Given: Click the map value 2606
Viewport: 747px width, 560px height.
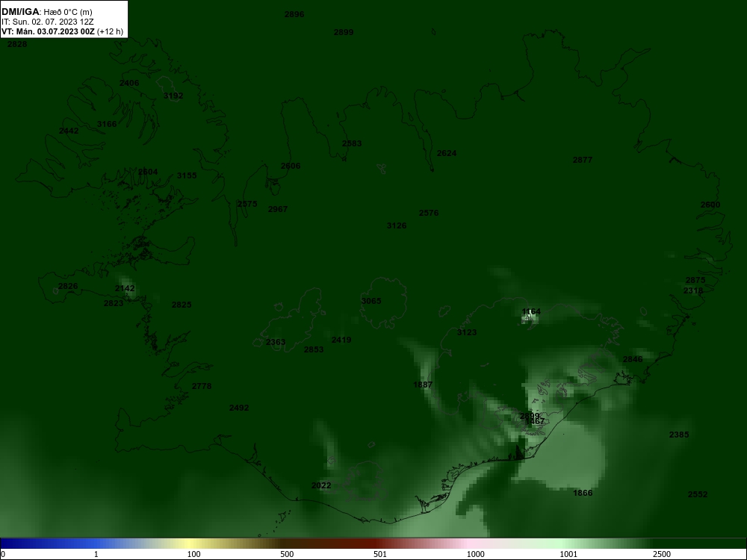Looking at the screenshot, I should pyautogui.click(x=291, y=167).
